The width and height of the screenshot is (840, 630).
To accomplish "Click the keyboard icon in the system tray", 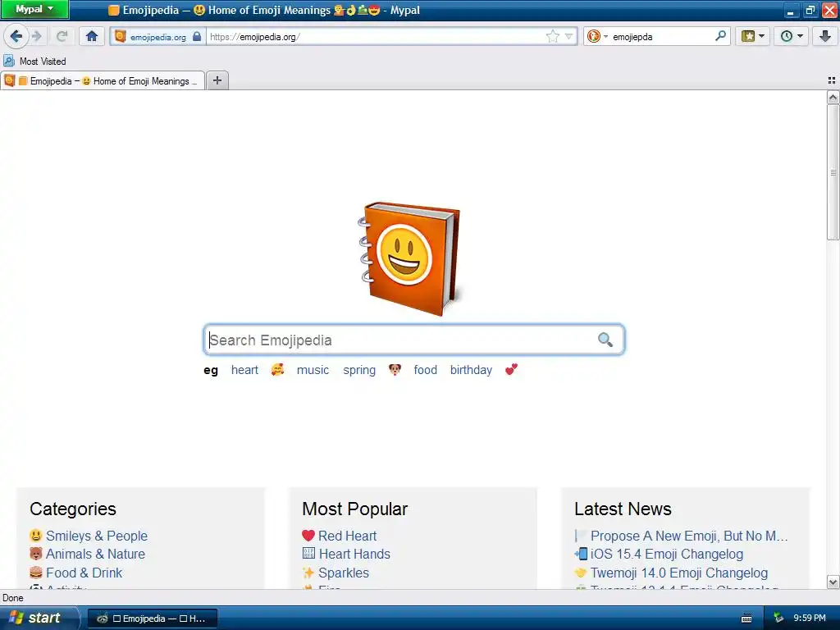I will coord(746,619).
